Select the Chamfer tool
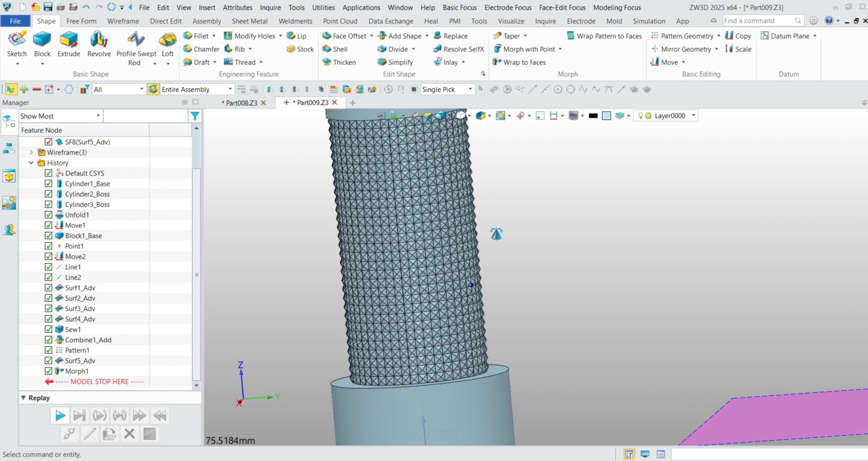 point(201,49)
